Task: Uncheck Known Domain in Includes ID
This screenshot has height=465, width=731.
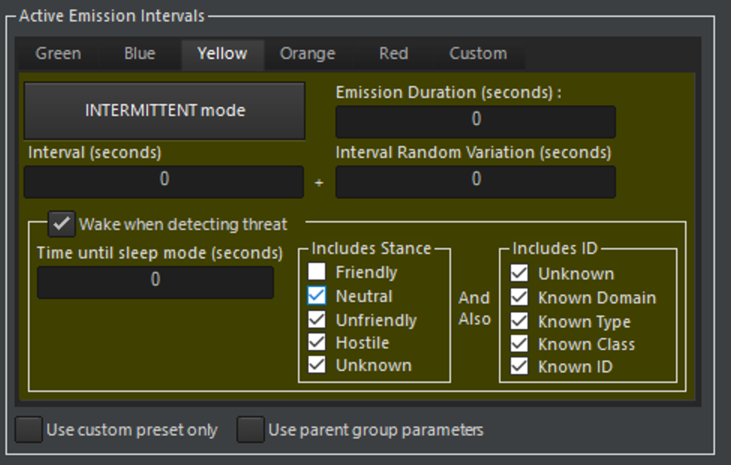Action: (x=518, y=297)
